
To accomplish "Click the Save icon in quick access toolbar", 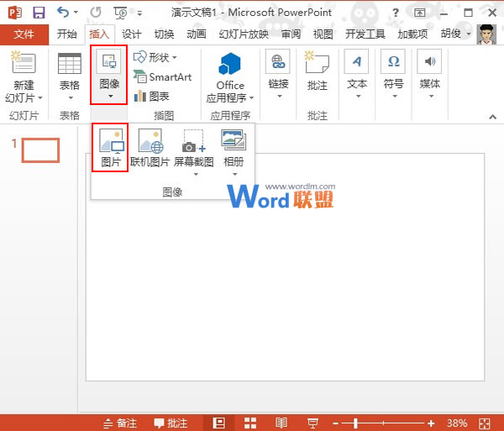I will click(x=39, y=13).
